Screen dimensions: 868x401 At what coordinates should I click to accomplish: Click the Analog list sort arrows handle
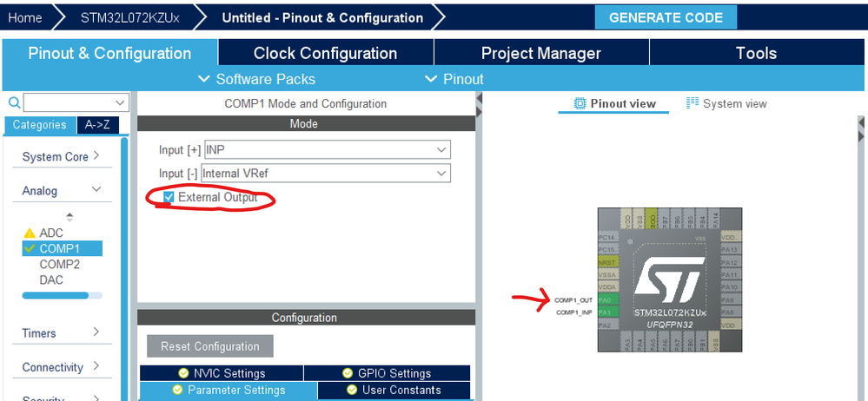70,217
